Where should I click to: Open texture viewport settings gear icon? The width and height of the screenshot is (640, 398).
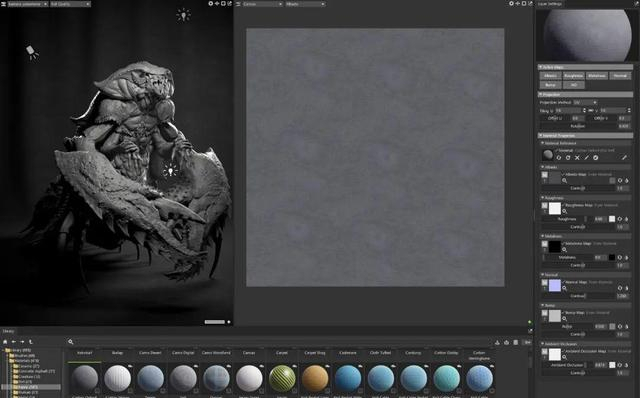pos(511,3)
